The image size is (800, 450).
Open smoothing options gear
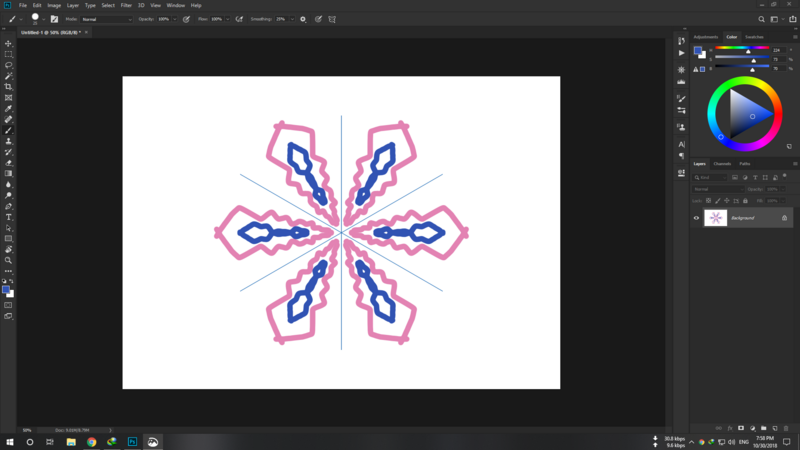(303, 19)
